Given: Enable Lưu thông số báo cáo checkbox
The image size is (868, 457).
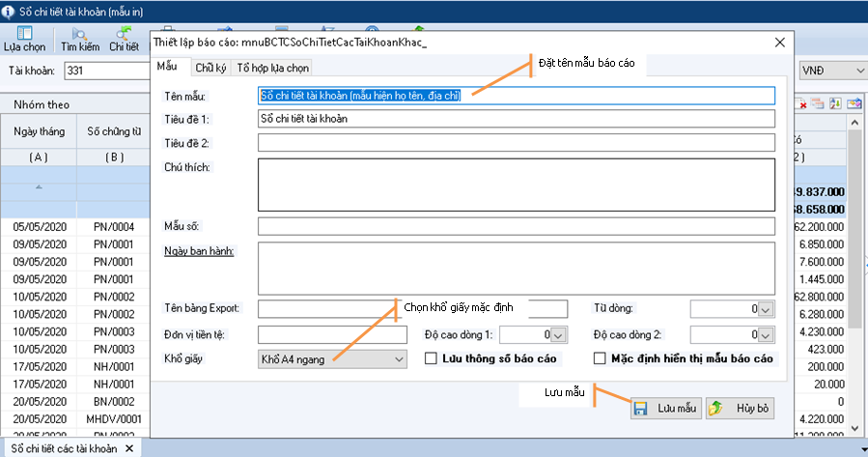Looking at the screenshot, I should [x=433, y=358].
